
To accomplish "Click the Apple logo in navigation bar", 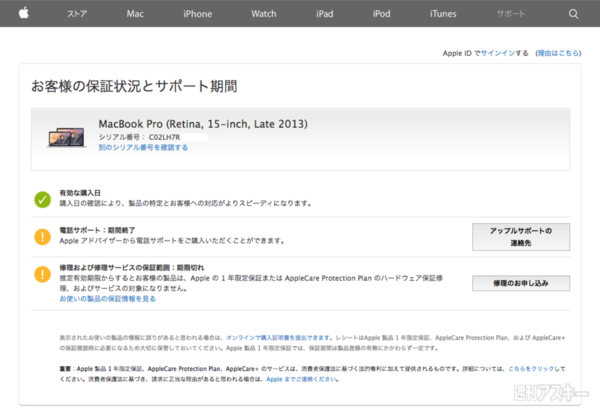I will pyautogui.click(x=24, y=13).
